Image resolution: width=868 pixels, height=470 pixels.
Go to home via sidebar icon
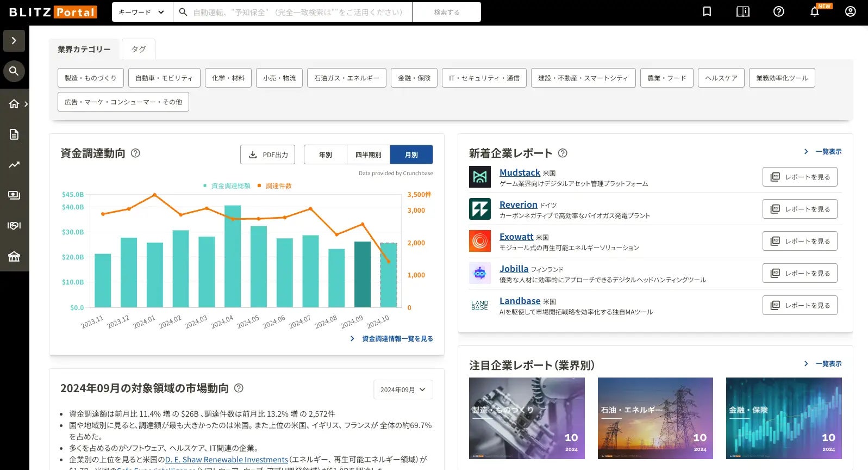[14, 104]
